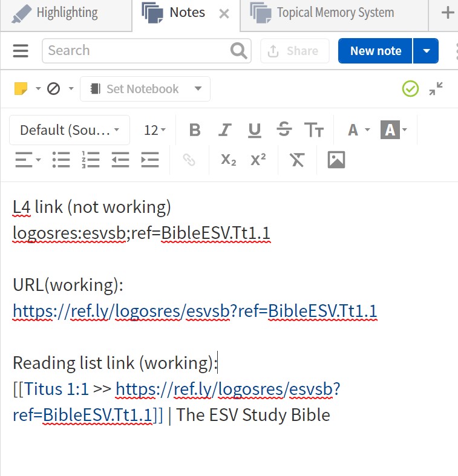The height and width of the screenshot is (476, 458).
Task: Expand the alignment options dropdown arrow
Action: [38, 160]
